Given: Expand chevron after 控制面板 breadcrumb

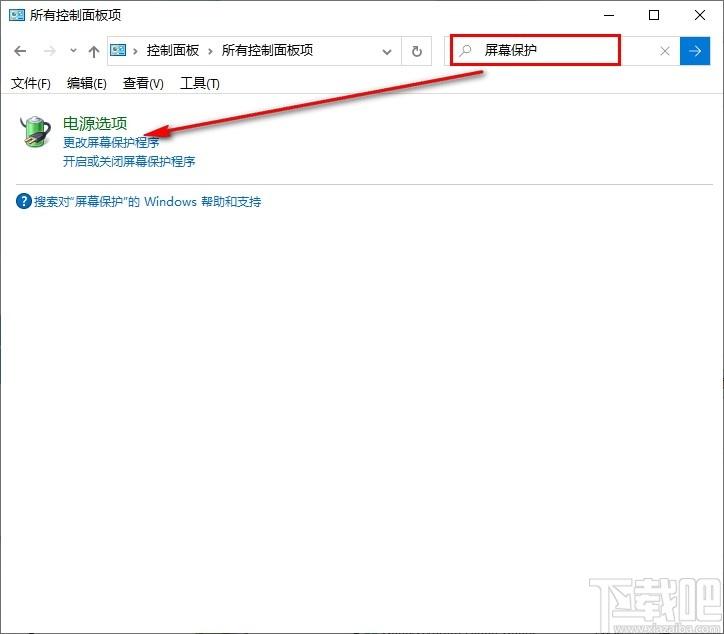Looking at the screenshot, I should [x=210, y=51].
